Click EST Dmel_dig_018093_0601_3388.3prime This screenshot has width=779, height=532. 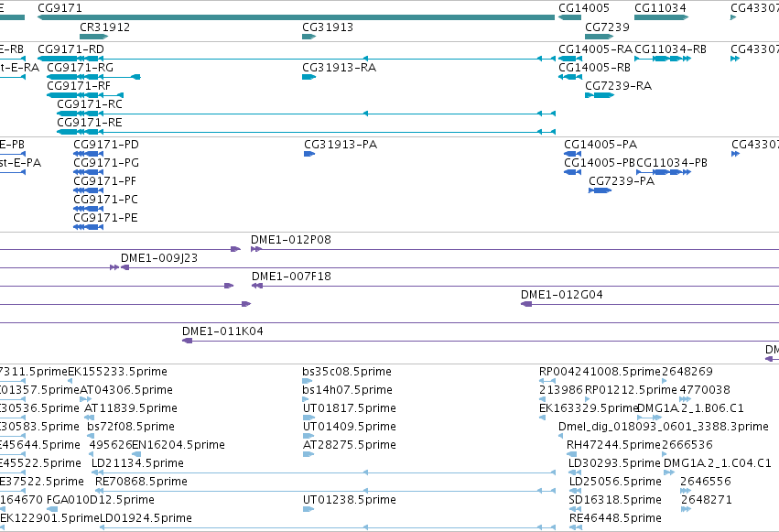[x=560, y=436]
